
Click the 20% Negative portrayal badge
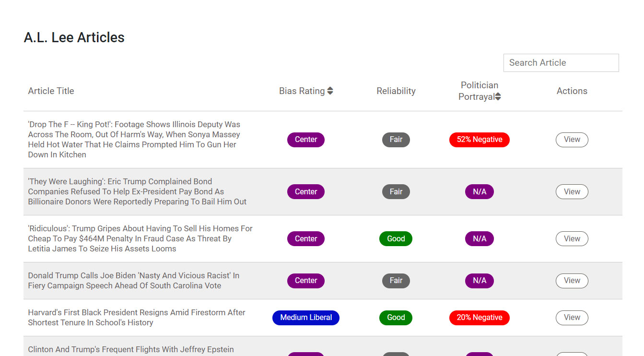click(x=479, y=318)
